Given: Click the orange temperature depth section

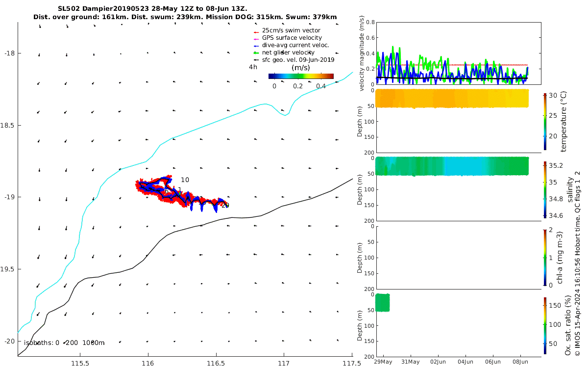Looking at the screenshot, I should [452, 99].
